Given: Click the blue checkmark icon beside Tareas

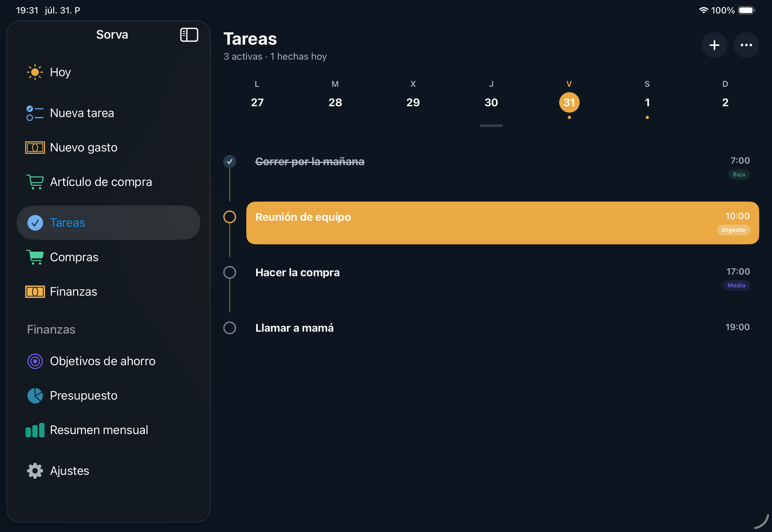Looking at the screenshot, I should point(35,223).
